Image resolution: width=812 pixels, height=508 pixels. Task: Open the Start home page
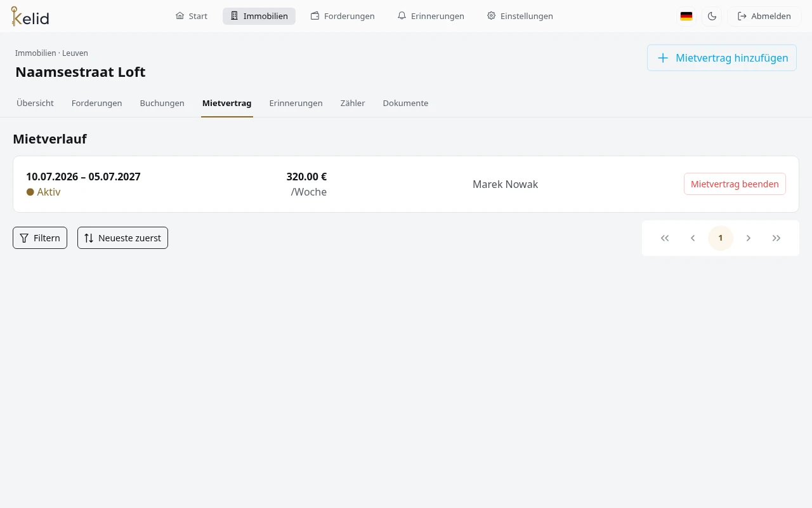192,17
